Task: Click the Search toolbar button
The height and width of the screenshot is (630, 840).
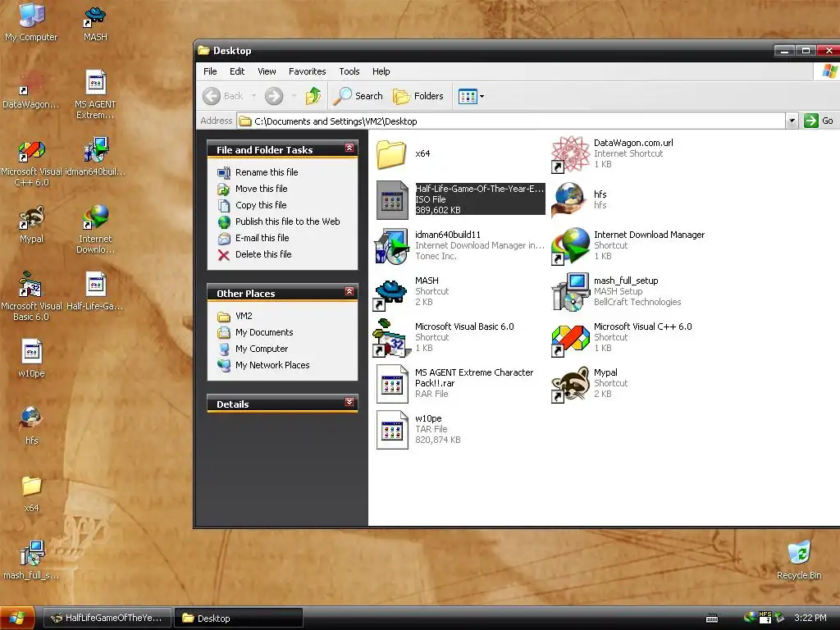Action: point(358,97)
